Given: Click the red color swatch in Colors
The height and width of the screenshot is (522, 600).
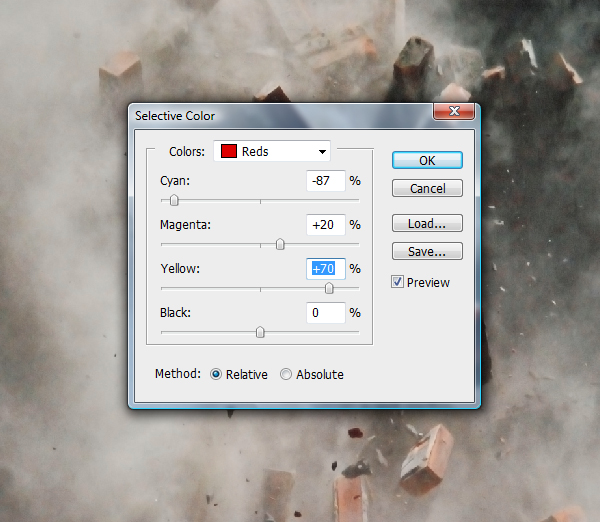Looking at the screenshot, I should (229, 151).
